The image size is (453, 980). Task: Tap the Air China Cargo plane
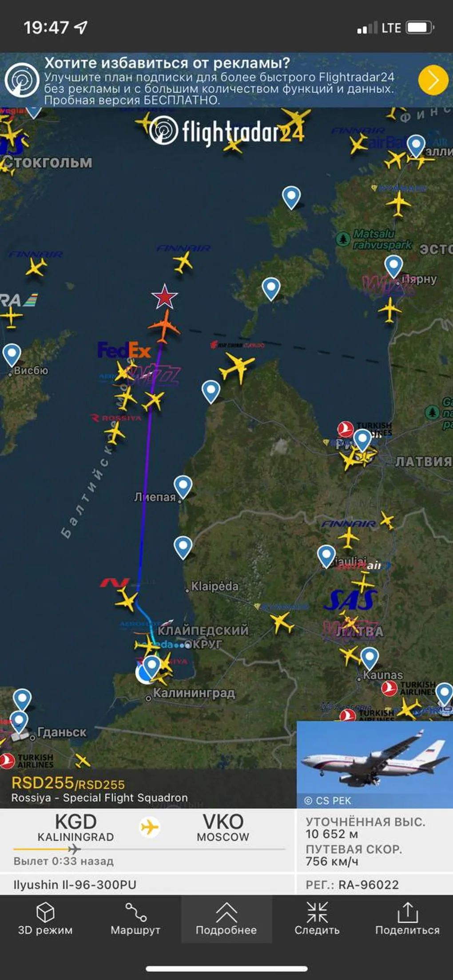point(237,366)
